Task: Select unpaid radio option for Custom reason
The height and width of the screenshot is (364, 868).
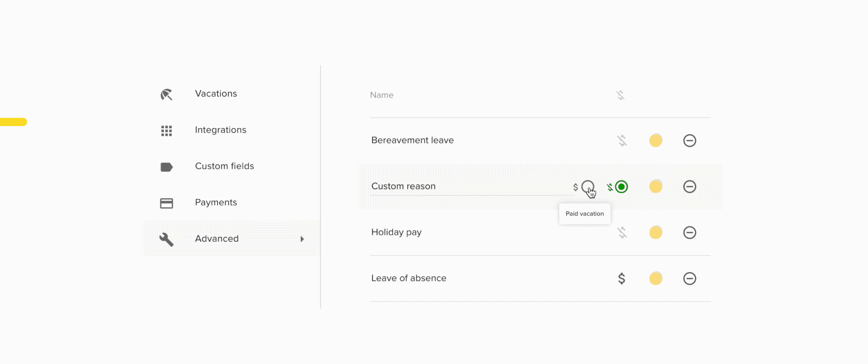Action: point(622,187)
